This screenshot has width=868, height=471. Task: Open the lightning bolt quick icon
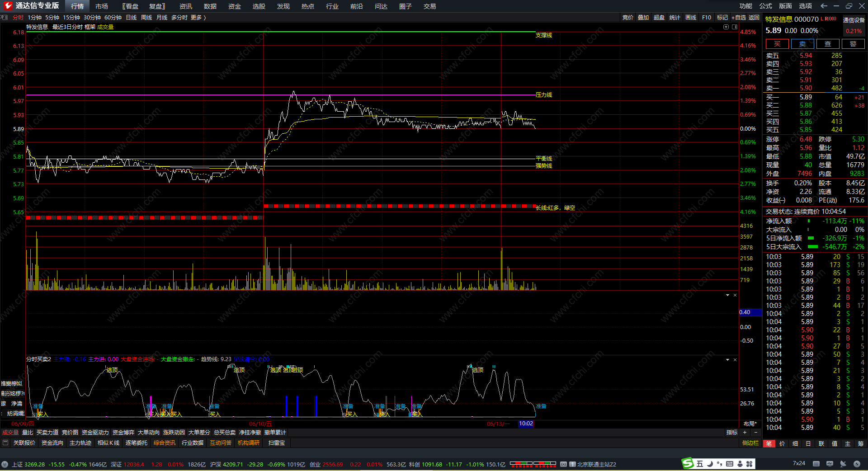pos(857,464)
